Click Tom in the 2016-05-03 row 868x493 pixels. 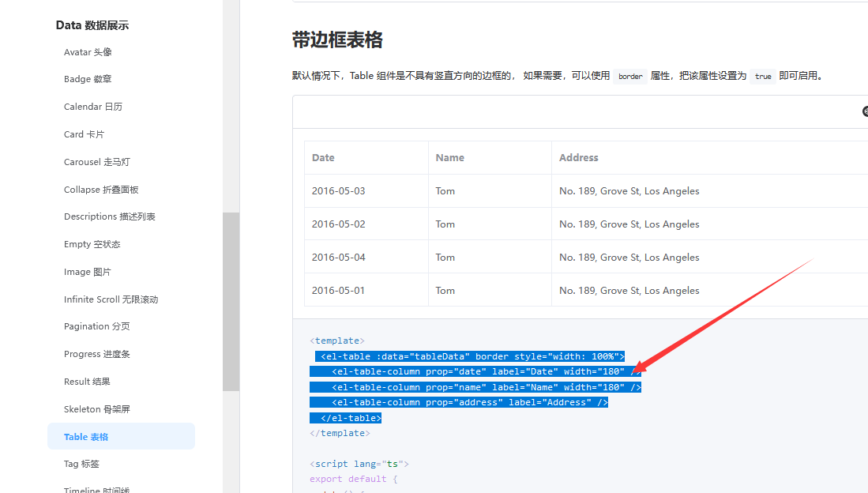point(490,191)
